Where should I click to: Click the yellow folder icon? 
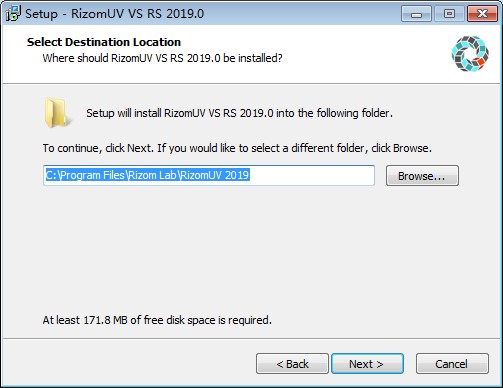56,113
